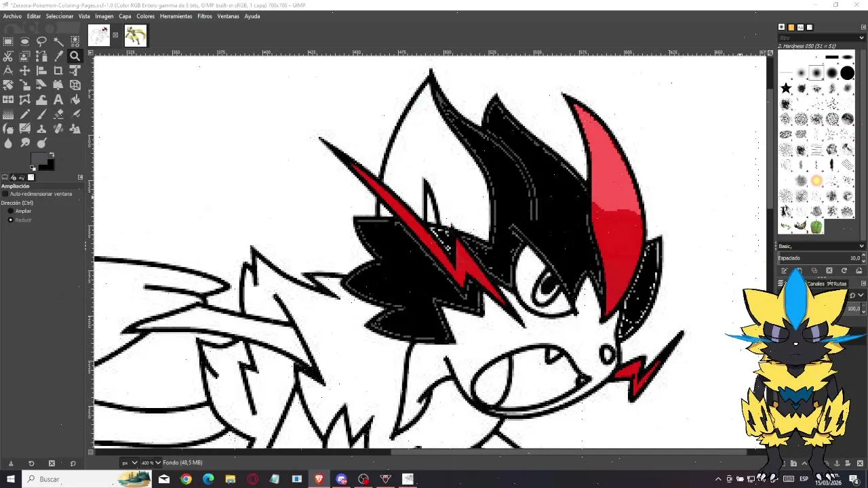
Task: Select the Dodge/Burn tool
Action: [41, 143]
